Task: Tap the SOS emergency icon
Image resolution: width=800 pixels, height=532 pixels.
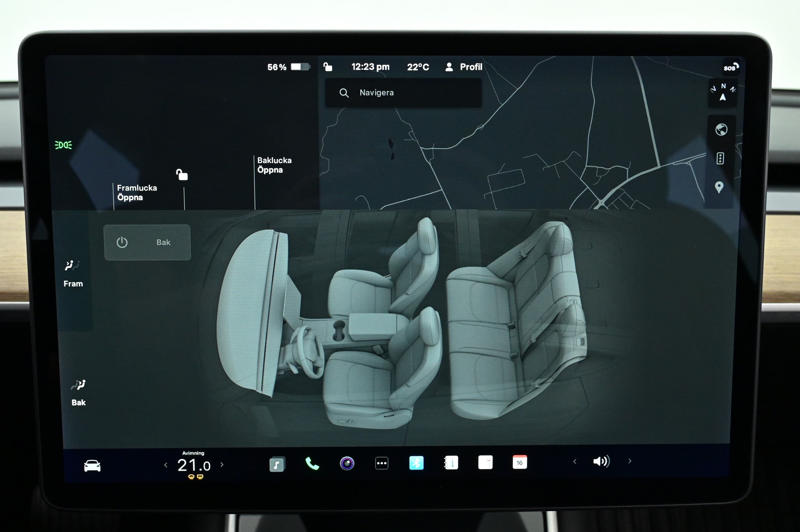Action: pos(731,67)
